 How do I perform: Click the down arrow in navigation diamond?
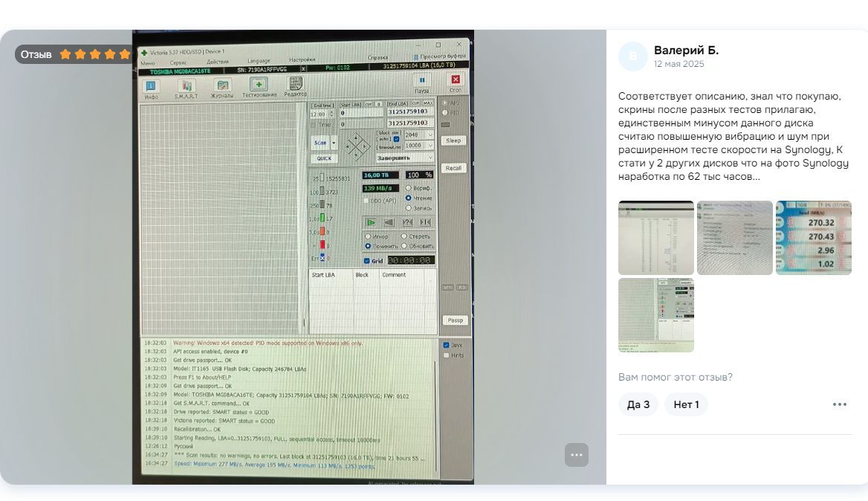tap(356, 155)
